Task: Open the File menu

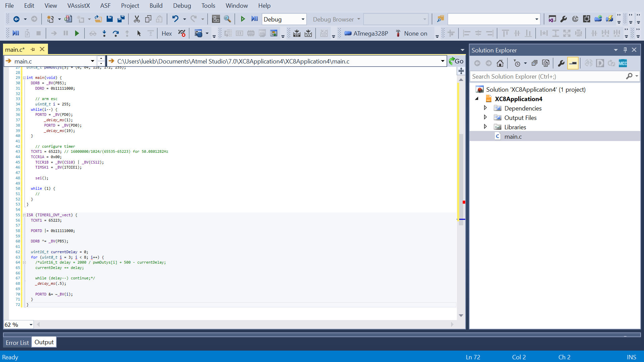Action: pos(9,6)
